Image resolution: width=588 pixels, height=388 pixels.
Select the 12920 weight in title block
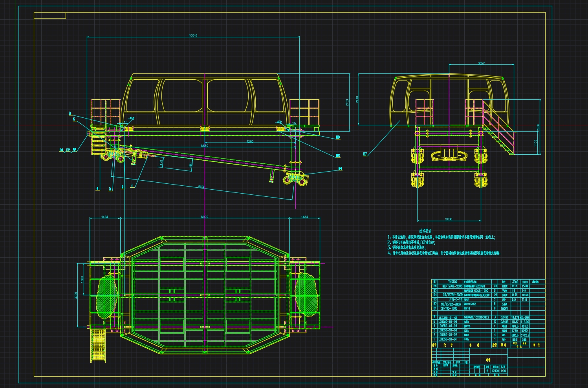tap(495, 371)
